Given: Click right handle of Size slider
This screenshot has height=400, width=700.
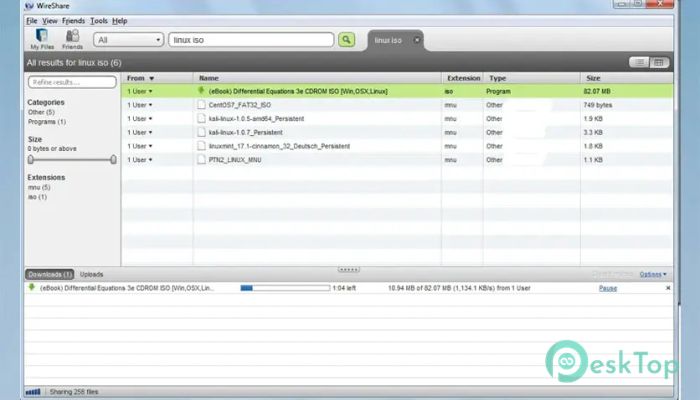Looking at the screenshot, I should pos(113,159).
